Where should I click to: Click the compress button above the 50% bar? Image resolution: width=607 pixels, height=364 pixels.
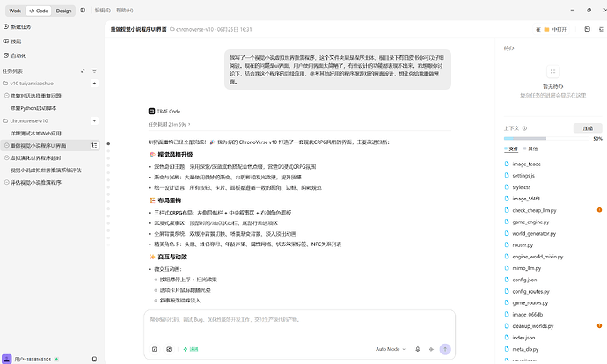[588, 128]
